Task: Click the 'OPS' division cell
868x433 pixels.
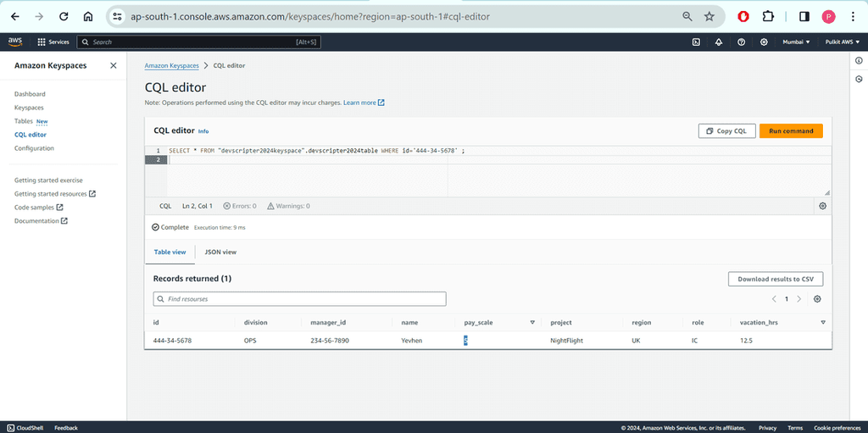Action: click(x=250, y=341)
